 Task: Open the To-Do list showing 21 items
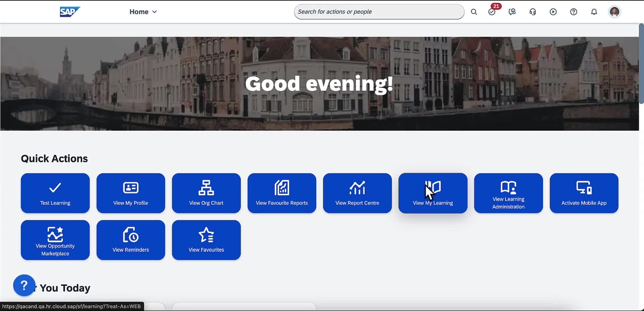coord(492,11)
